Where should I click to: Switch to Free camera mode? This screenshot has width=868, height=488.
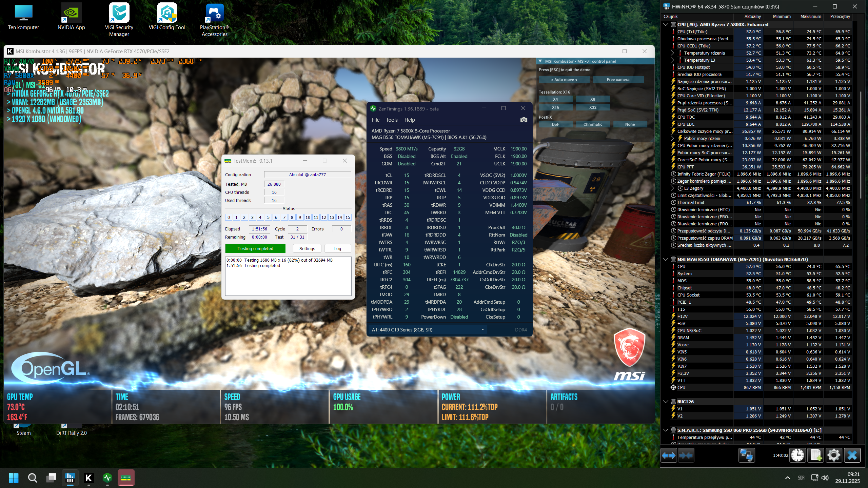tap(618, 80)
